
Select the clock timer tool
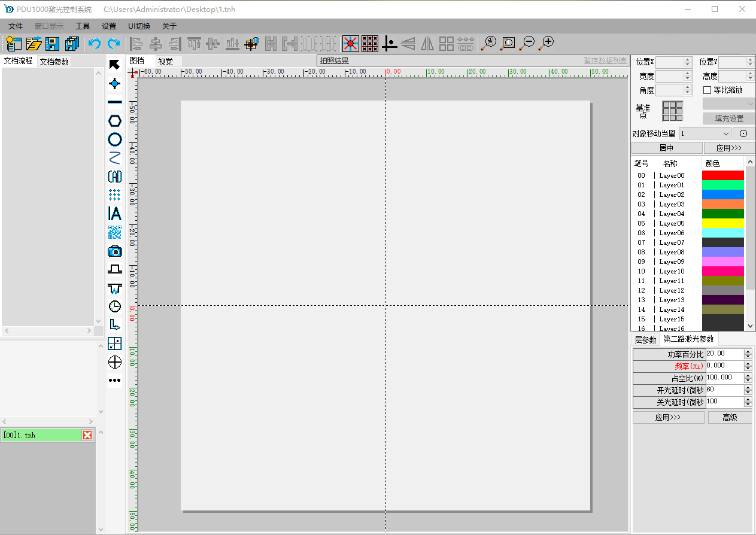[114, 306]
